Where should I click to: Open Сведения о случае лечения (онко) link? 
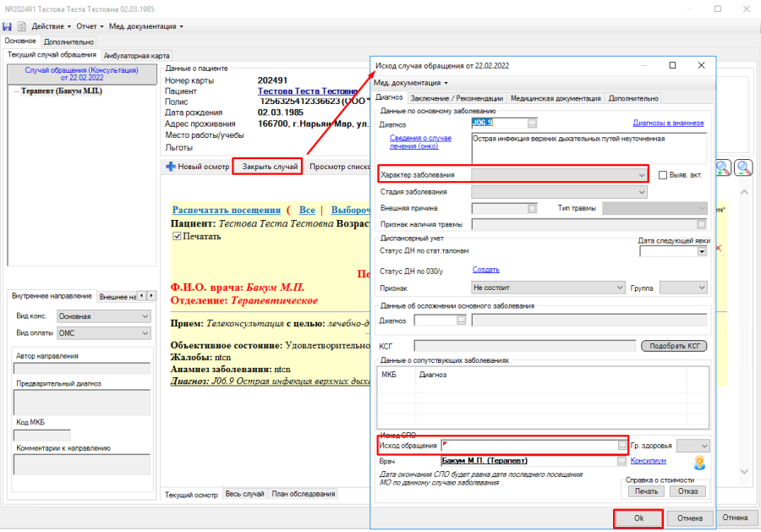(420, 142)
